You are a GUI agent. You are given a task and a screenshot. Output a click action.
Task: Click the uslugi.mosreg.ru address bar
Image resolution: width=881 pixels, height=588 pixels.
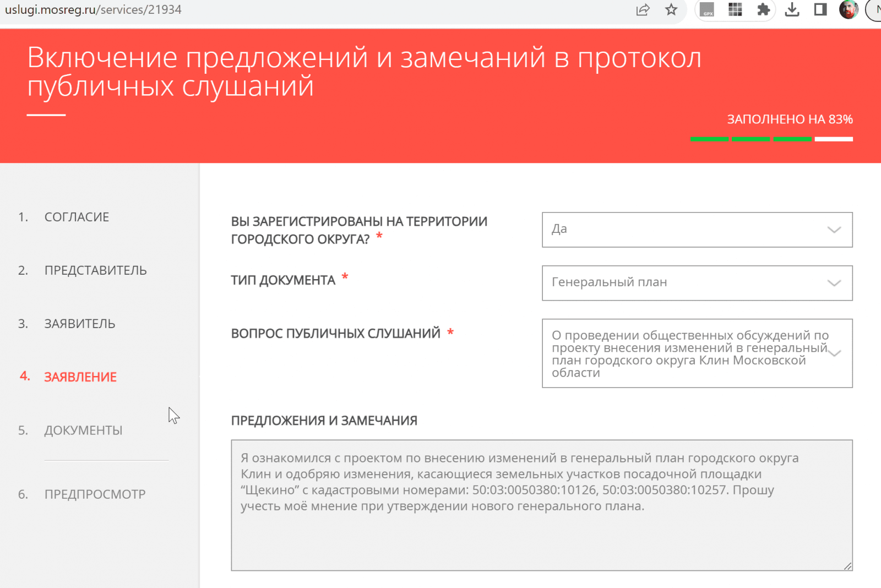[x=94, y=9]
